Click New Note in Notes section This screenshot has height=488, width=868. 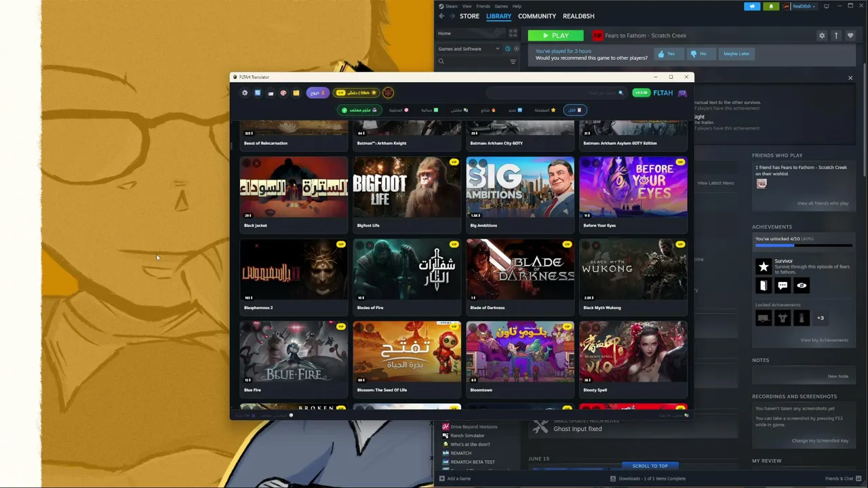point(838,376)
